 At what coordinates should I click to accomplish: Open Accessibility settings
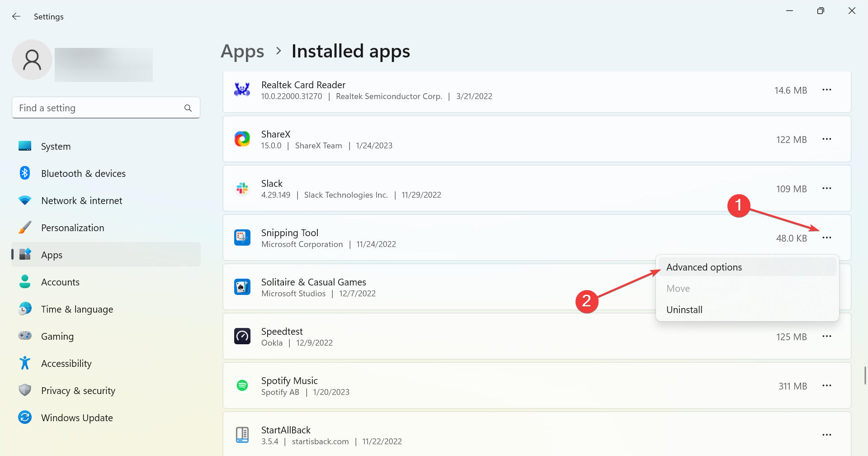(106, 363)
